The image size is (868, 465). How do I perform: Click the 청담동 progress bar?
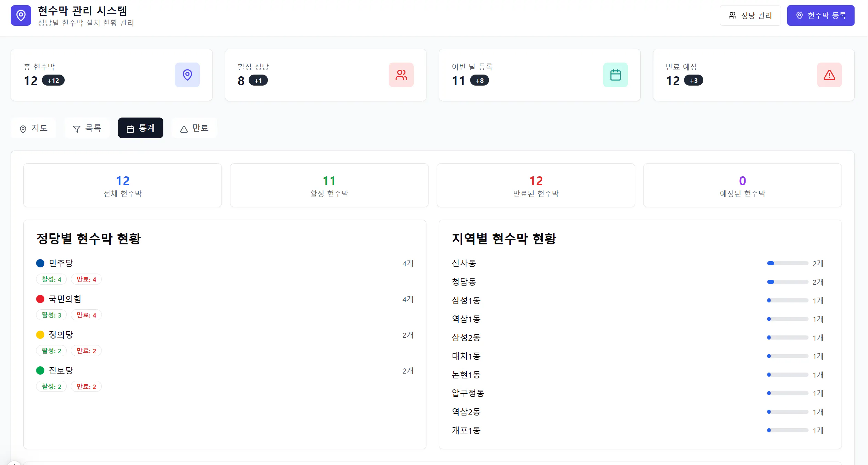788,282
